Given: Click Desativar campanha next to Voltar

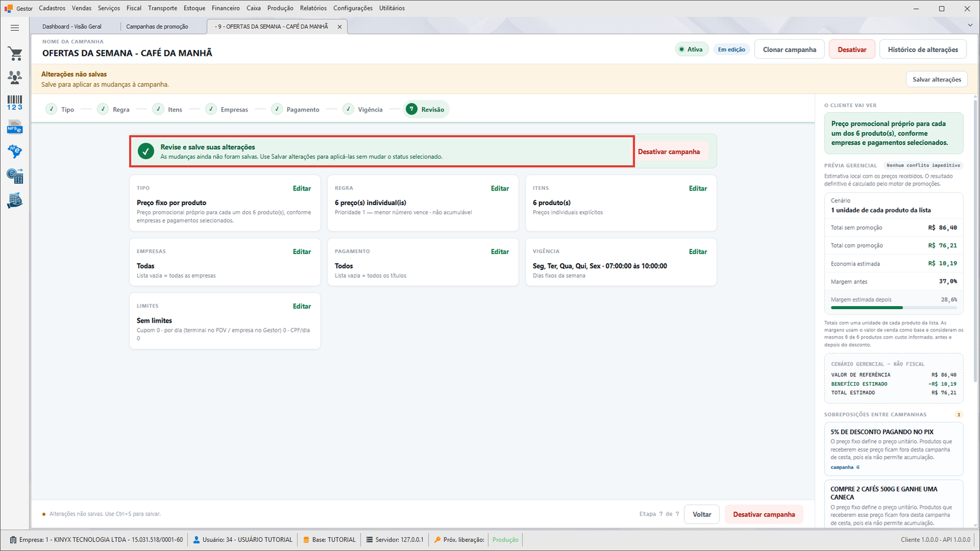Looking at the screenshot, I should (x=764, y=514).
